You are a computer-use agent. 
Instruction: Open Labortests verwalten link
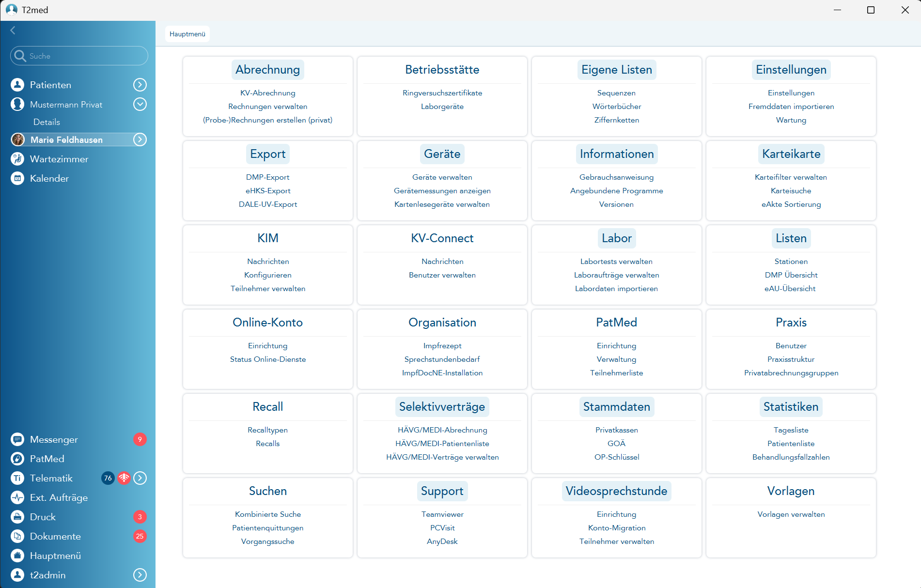616,262
